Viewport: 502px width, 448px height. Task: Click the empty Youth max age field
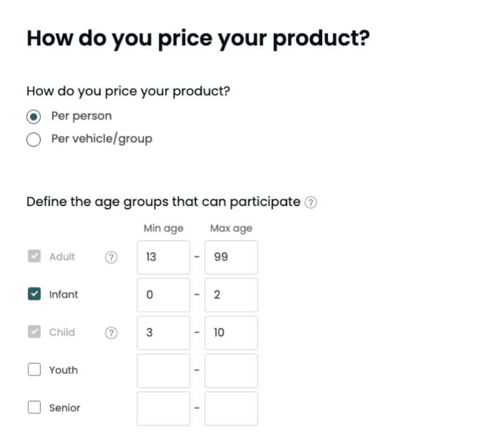click(x=231, y=371)
